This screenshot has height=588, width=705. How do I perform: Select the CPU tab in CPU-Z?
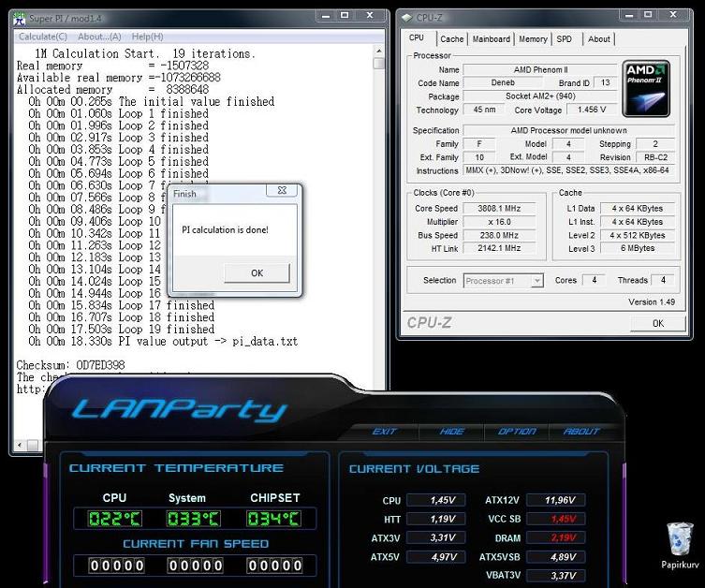tap(417, 37)
